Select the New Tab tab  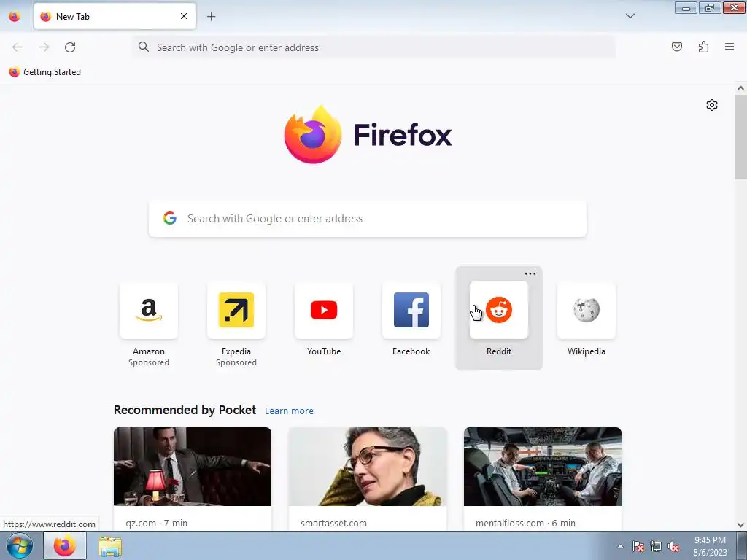[115, 16]
